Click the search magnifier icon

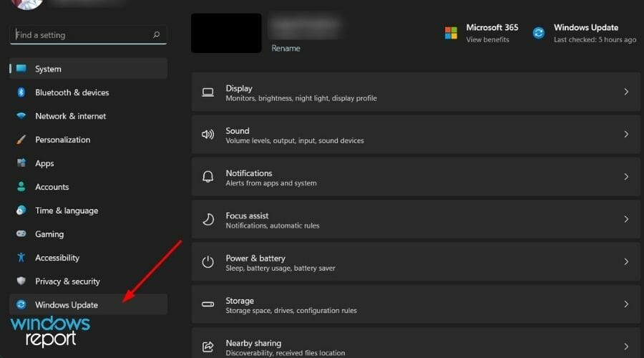157,34
